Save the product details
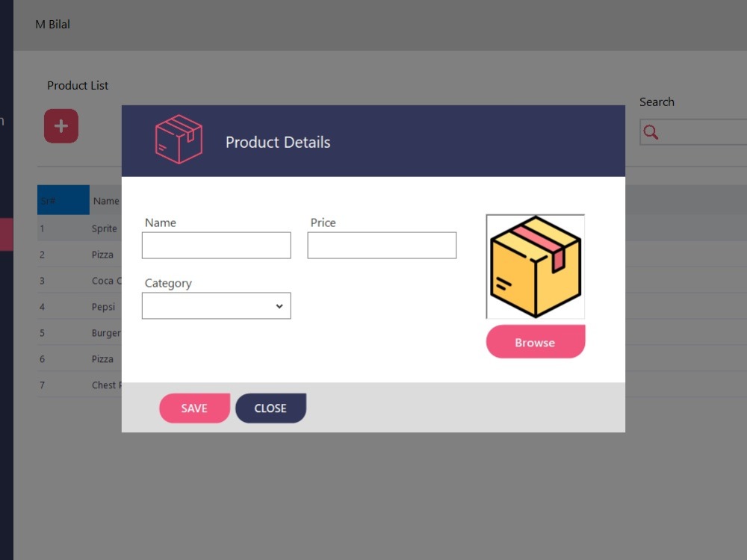The width and height of the screenshot is (747, 560). click(194, 408)
